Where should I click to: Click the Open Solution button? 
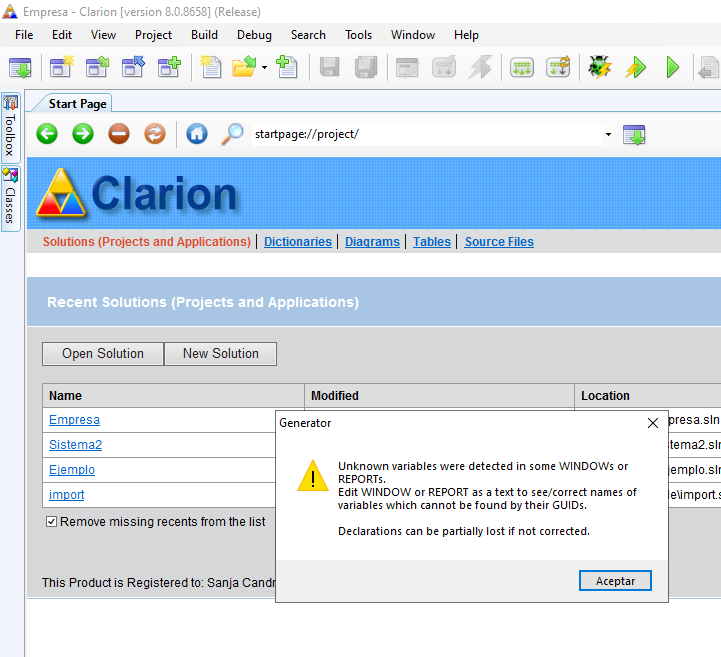(103, 354)
